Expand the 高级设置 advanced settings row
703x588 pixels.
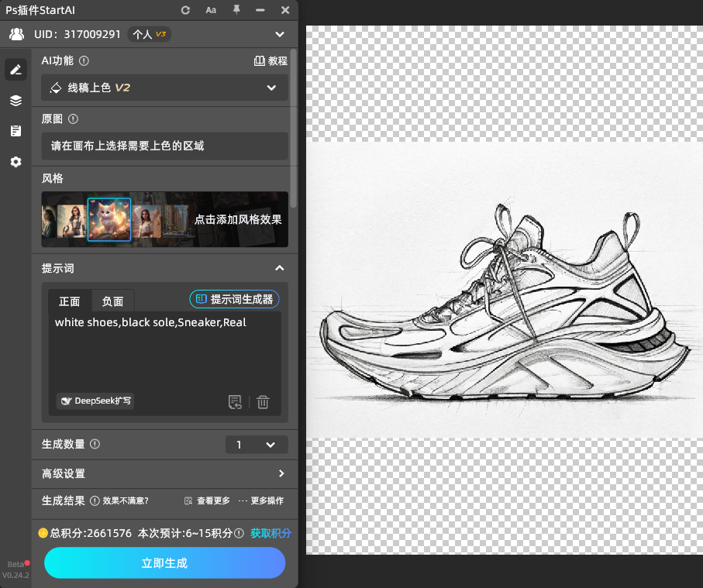(x=164, y=473)
